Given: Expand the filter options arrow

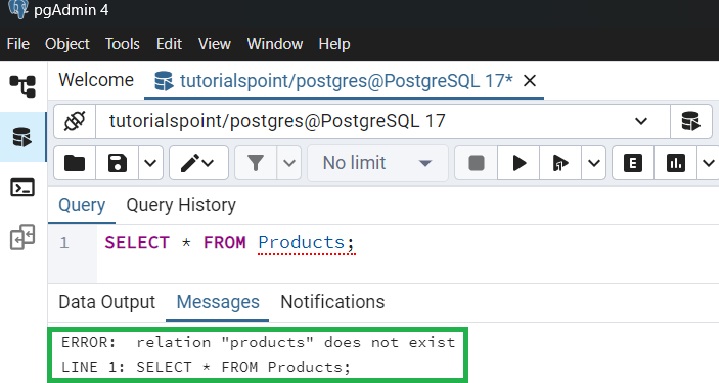Looking at the screenshot, I should click(x=289, y=163).
